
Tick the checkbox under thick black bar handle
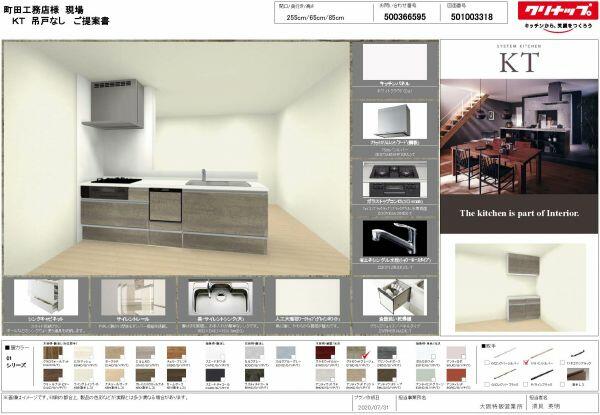click(527, 384)
